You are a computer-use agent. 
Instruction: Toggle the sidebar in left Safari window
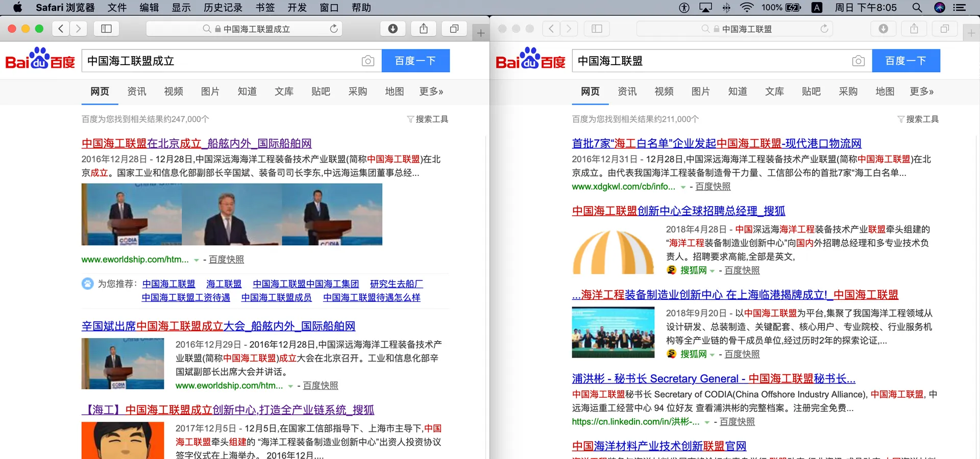106,29
